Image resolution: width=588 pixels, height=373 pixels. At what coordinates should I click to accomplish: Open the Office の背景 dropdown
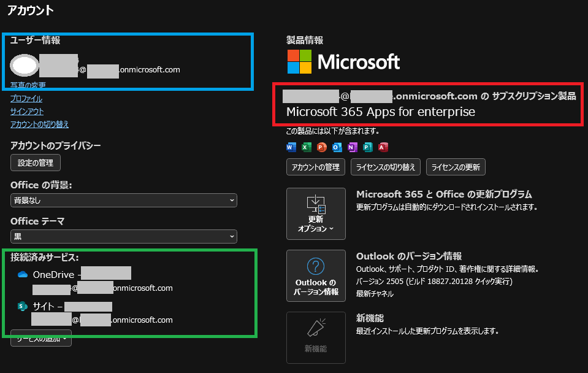pos(124,201)
